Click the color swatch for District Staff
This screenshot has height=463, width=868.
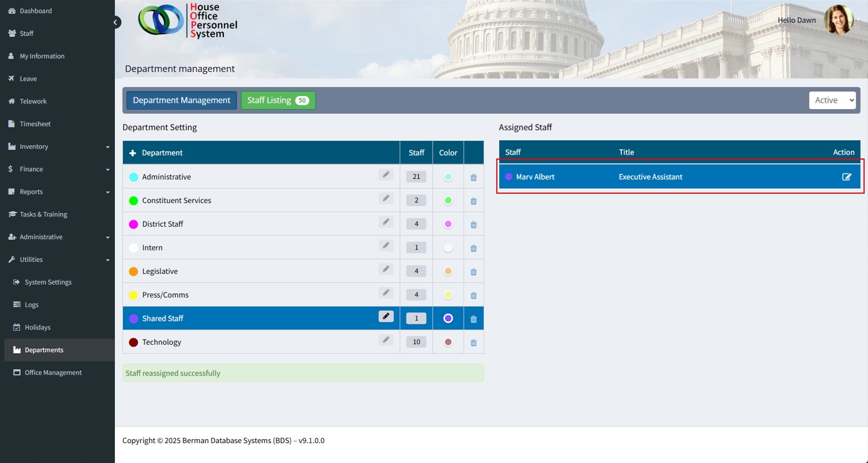click(448, 224)
